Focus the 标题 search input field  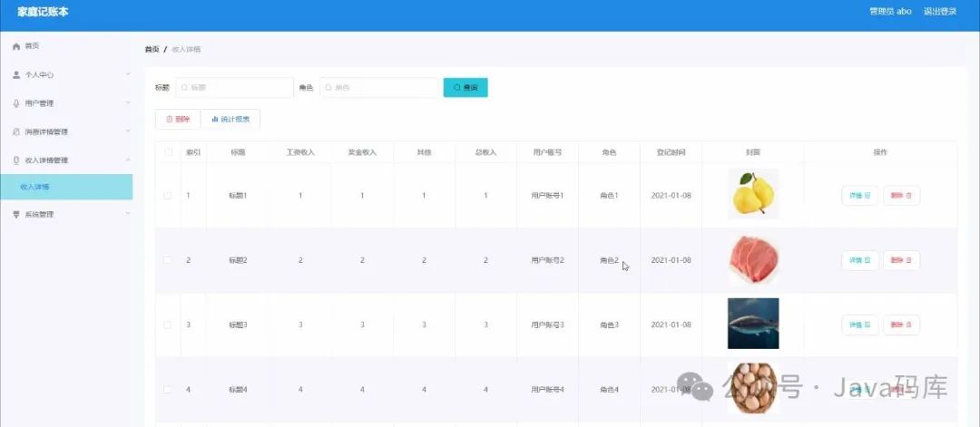tap(234, 87)
